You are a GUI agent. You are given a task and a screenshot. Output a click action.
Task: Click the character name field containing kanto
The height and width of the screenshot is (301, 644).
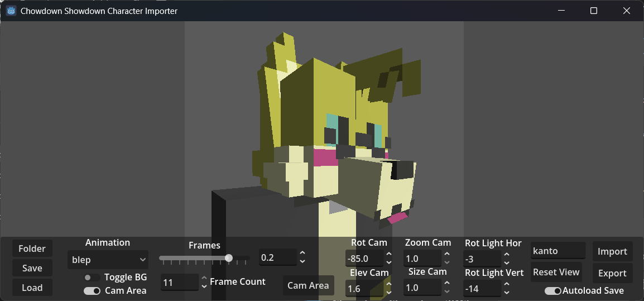(558, 250)
